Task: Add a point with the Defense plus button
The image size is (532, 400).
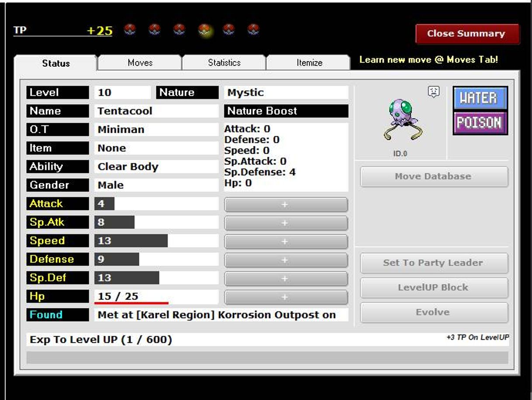Action: pyautogui.click(x=286, y=260)
